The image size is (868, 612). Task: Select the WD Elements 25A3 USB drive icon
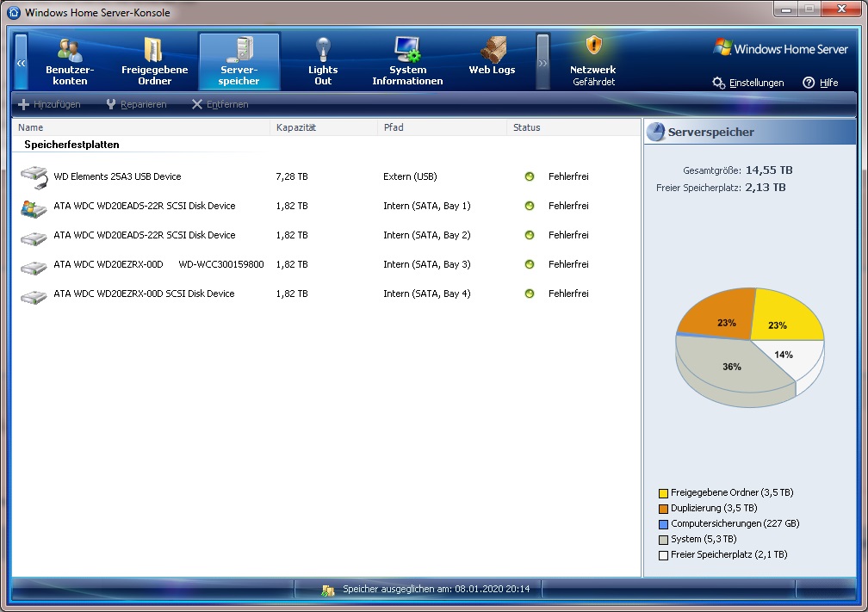click(34, 177)
